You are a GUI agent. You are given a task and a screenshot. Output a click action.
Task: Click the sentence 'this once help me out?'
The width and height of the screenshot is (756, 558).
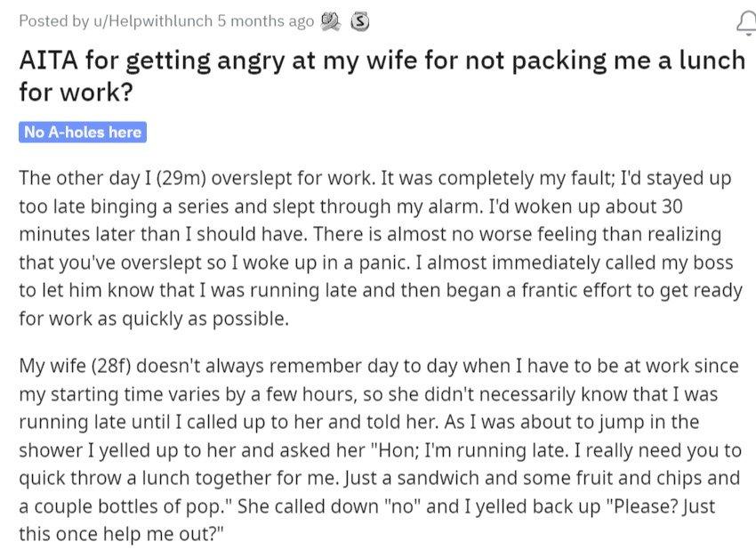[122, 534]
